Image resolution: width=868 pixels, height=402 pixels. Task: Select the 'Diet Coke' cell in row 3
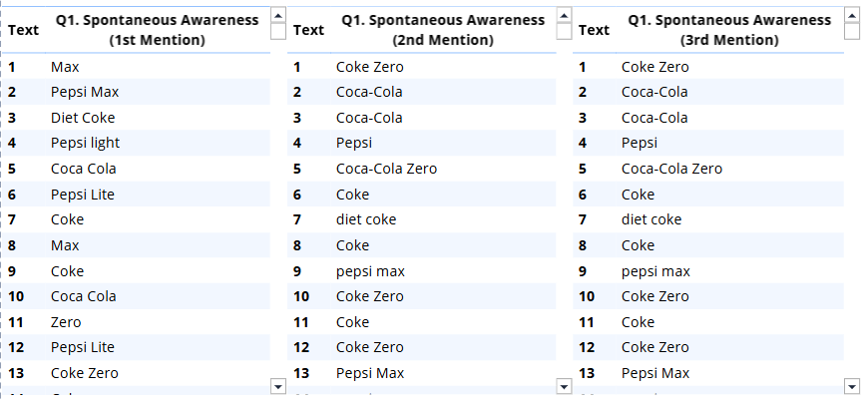click(x=83, y=118)
